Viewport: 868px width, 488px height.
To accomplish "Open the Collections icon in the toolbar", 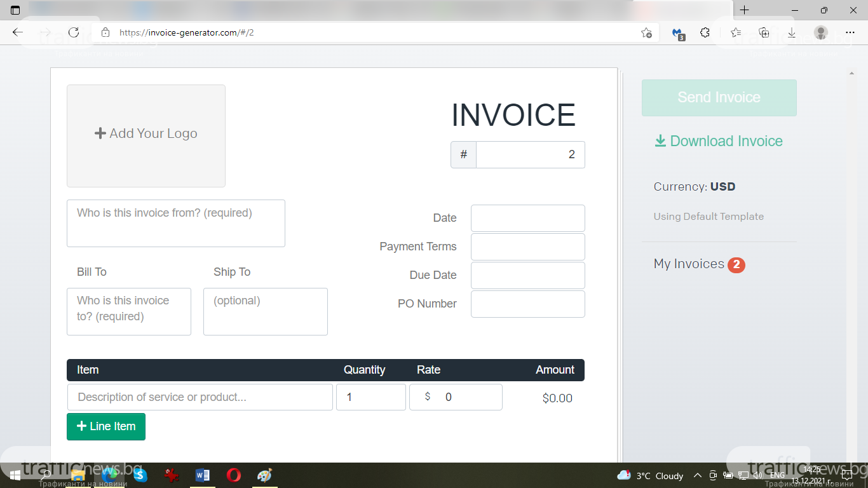I will coord(764,32).
